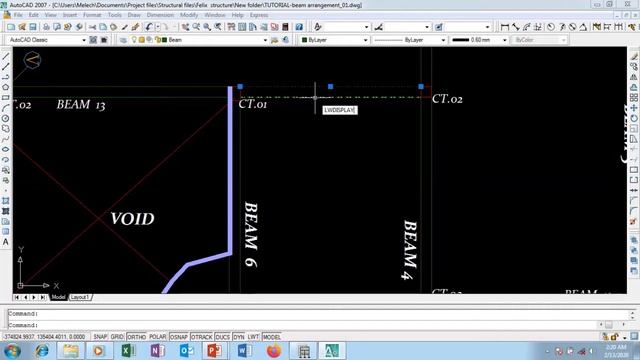
Task: Toggle LWT lineweight display in status bar
Action: click(253, 337)
